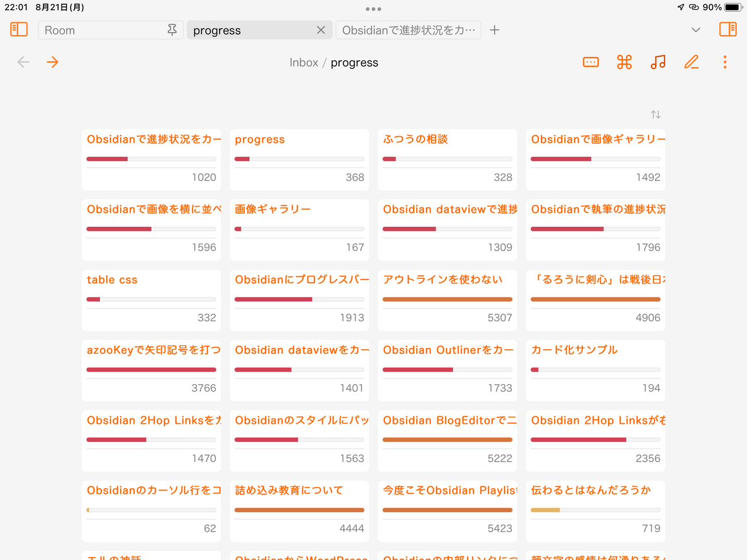Click the keyboard toolbar icon
This screenshot has height=560, width=747.
point(591,62)
